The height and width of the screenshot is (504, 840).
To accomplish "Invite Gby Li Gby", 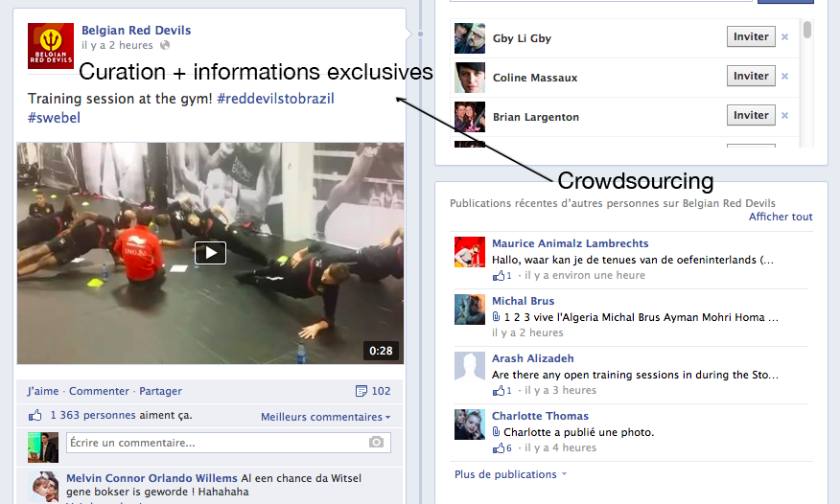I will pyautogui.click(x=751, y=37).
